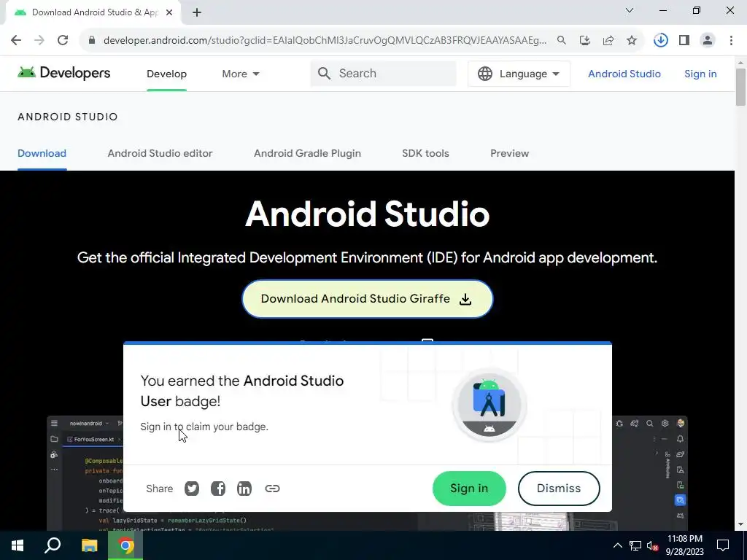Open Chrome profile avatar

708,40
